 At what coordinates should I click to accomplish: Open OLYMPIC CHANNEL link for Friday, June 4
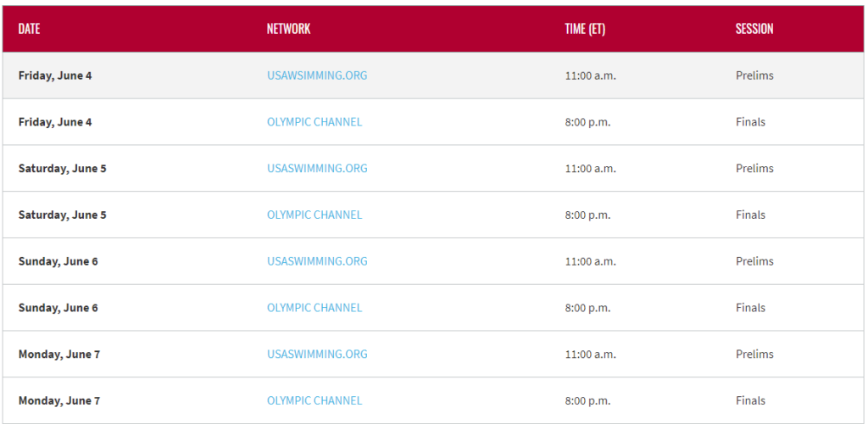pyautogui.click(x=314, y=122)
